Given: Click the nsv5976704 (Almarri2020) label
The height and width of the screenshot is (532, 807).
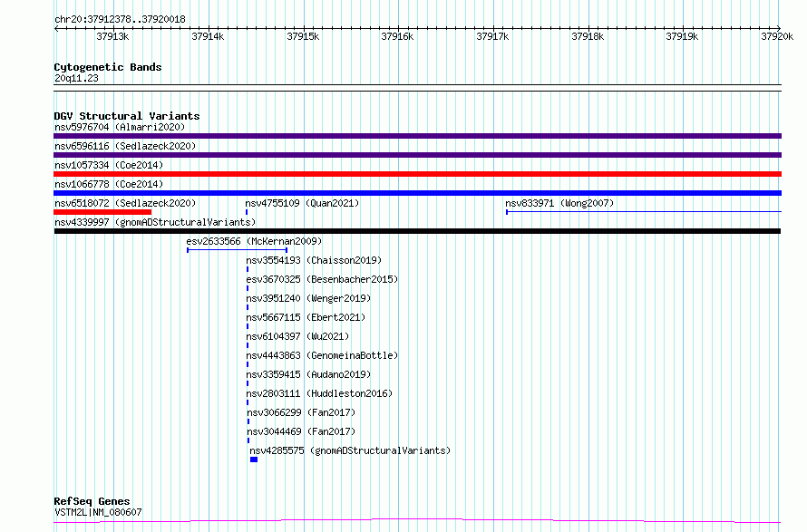Looking at the screenshot, I should [x=120, y=127].
